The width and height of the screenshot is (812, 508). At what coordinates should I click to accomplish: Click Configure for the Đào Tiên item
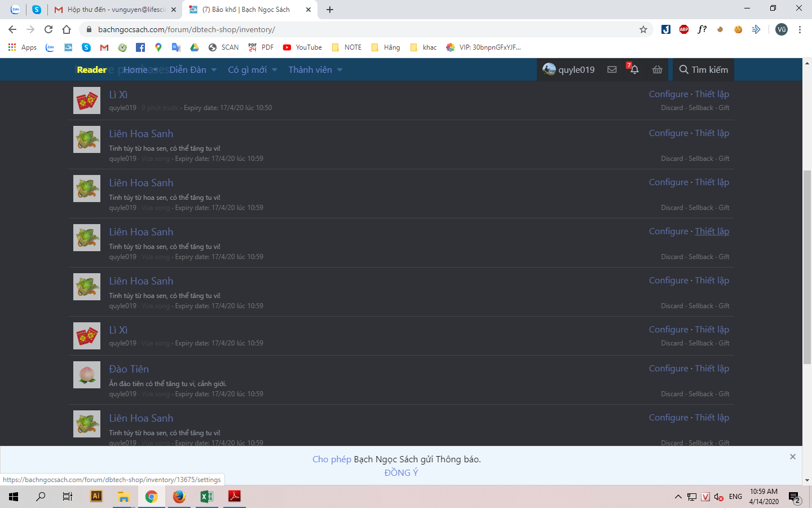[668, 369]
